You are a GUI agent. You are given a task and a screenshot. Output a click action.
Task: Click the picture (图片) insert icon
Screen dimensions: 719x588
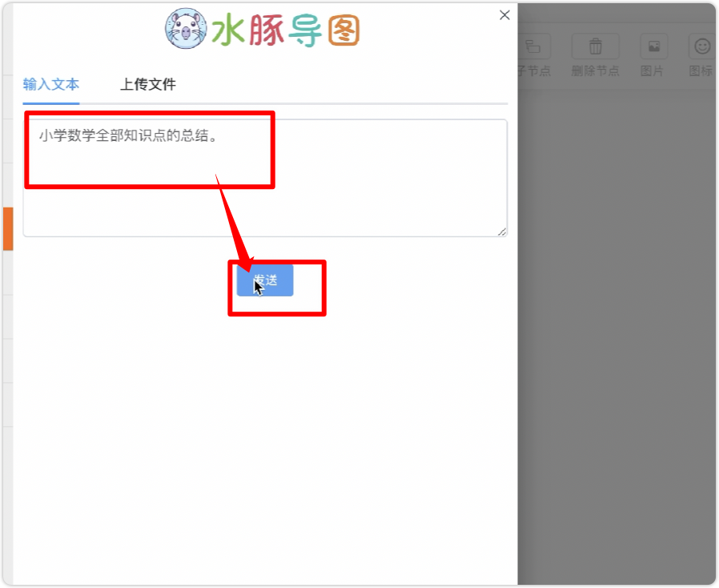653,46
